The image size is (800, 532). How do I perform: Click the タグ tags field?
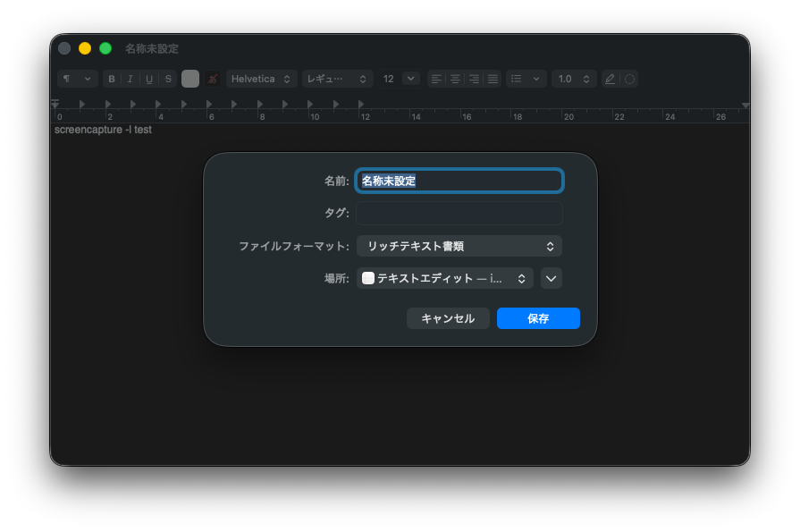pyautogui.click(x=459, y=213)
